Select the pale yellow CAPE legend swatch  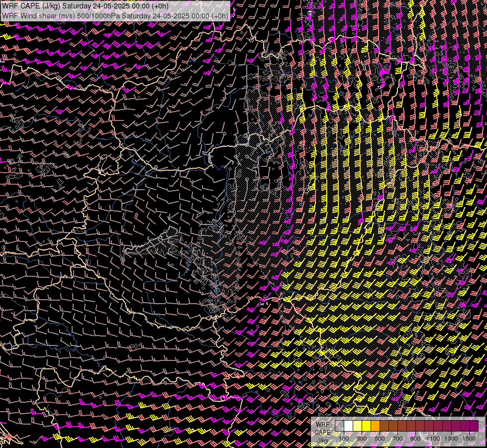point(358,426)
